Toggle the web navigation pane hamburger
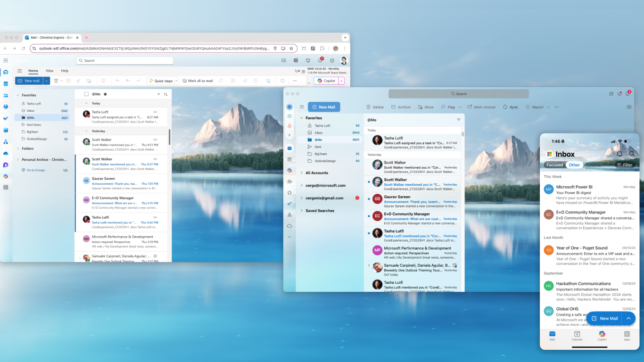644x362 pixels. click(x=20, y=71)
